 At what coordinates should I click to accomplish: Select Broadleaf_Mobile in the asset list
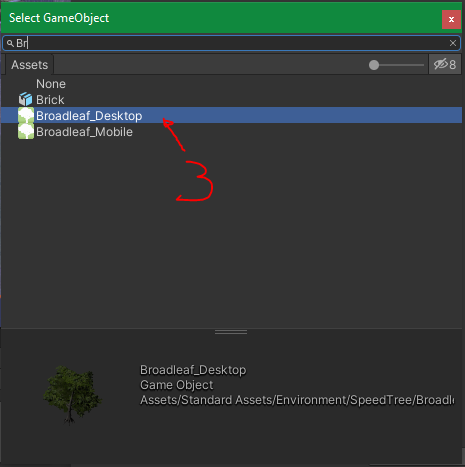pos(231,132)
